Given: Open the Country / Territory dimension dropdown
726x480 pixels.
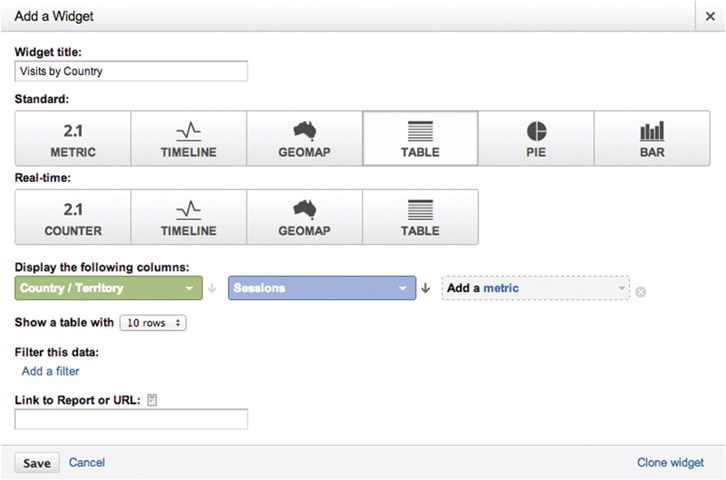Looking at the screenshot, I should point(108,288).
